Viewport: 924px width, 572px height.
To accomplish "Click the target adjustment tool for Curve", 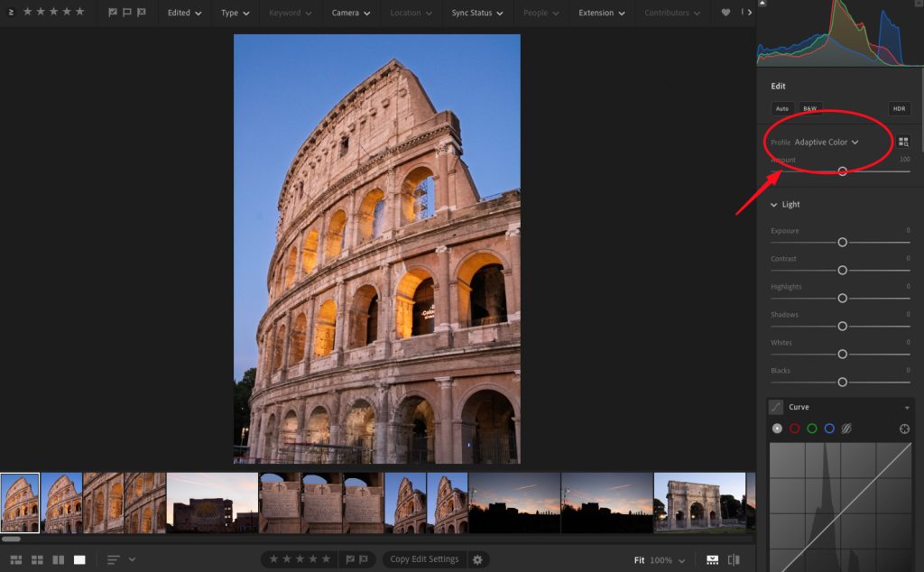I will 905,429.
